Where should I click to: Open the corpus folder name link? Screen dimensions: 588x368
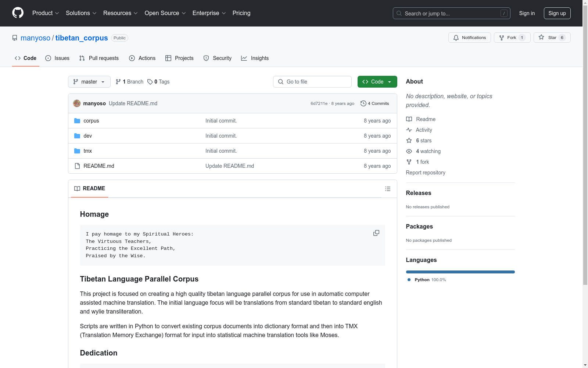tap(91, 121)
